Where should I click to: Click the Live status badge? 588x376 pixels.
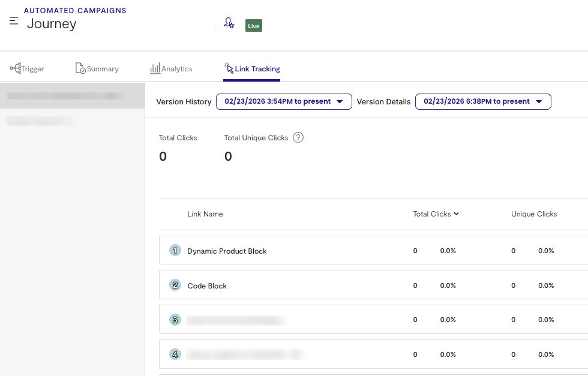(254, 26)
